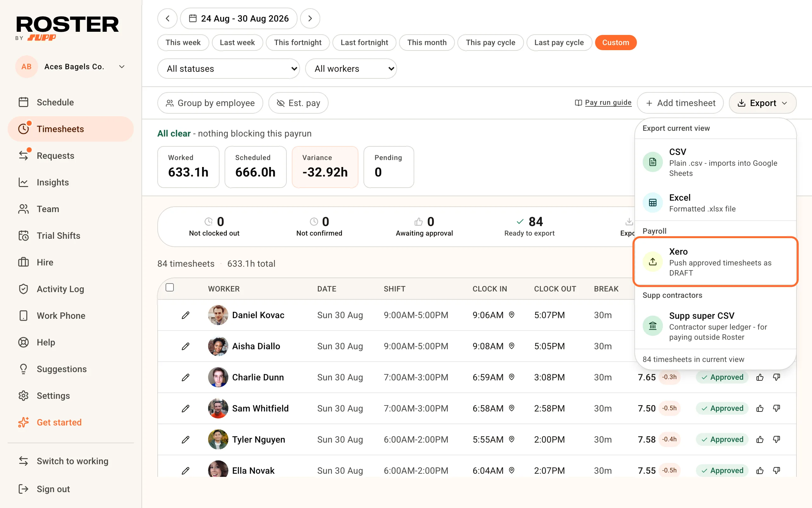Edit Tyler Nguyen's timesheet with pencil icon
Screen dimensions: 812x508
click(x=186, y=439)
